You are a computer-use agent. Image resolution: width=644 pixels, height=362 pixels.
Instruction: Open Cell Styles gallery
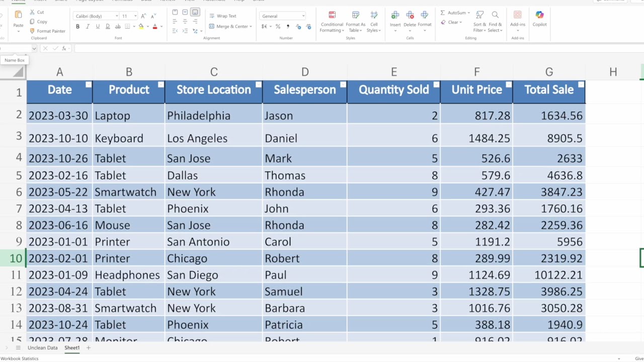point(374,22)
